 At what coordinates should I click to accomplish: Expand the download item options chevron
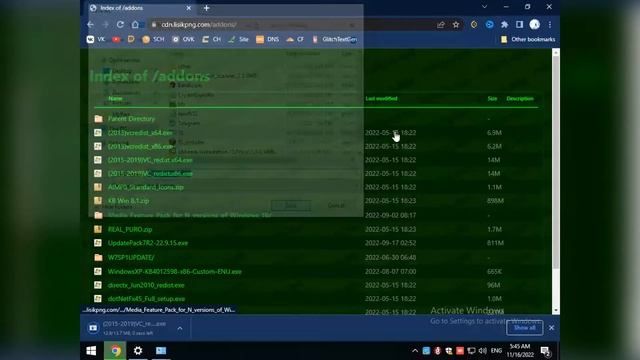click(x=180, y=328)
